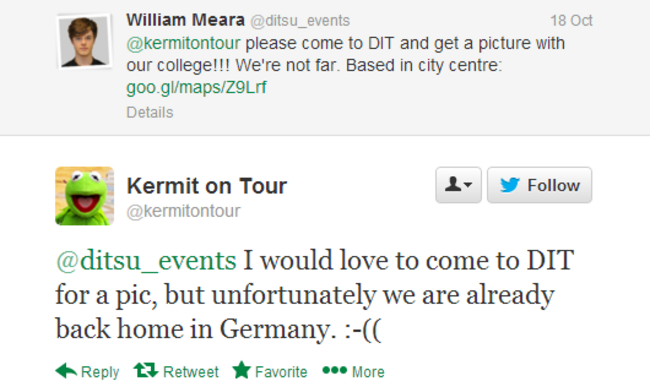Open the @ditsu_events mention in reply
Image resolution: width=650 pixels, height=392 pixels.
click(x=146, y=261)
